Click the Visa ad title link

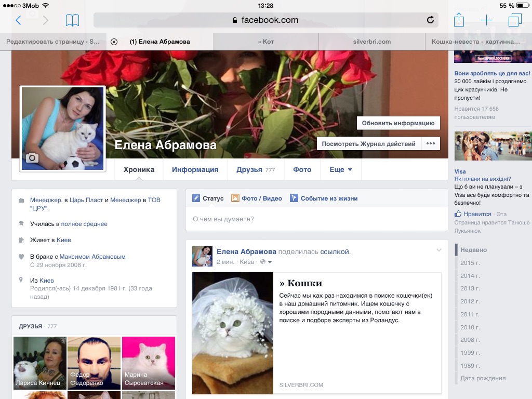point(460,171)
